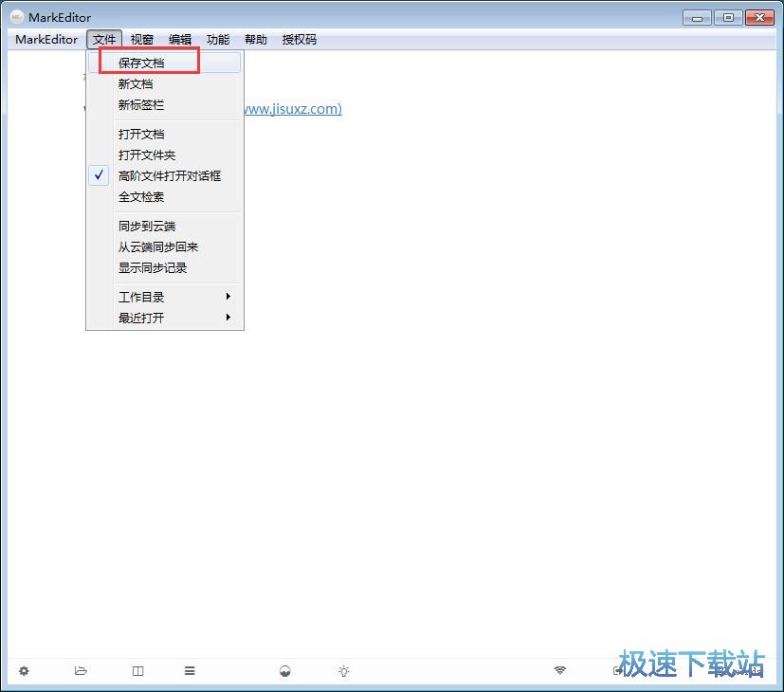784x692 pixels.
Task: Minimize the MarkEditor window
Action: point(697,18)
